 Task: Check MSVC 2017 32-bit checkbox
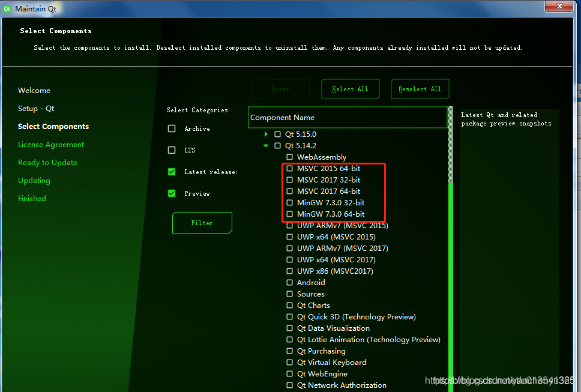(289, 179)
